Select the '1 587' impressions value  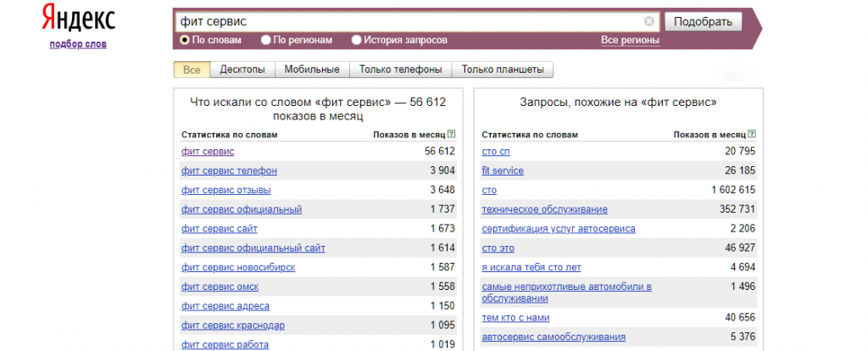click(x=442, y=267)
